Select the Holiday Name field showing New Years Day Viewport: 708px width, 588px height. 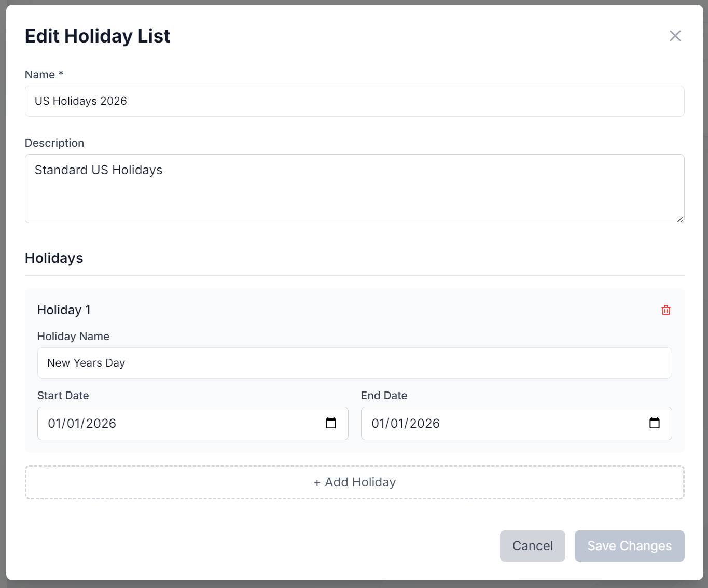click(354, 363)
